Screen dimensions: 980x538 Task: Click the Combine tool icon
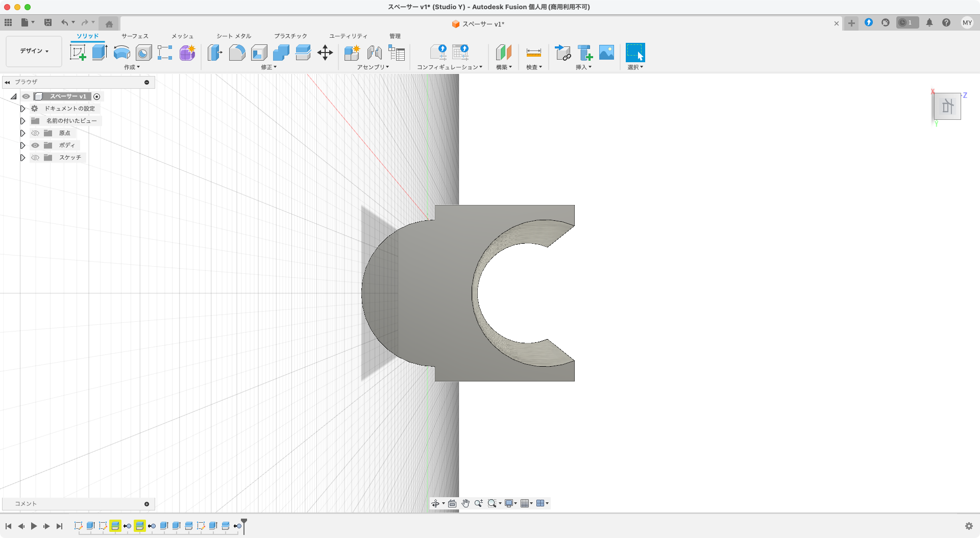pos(281,53)
